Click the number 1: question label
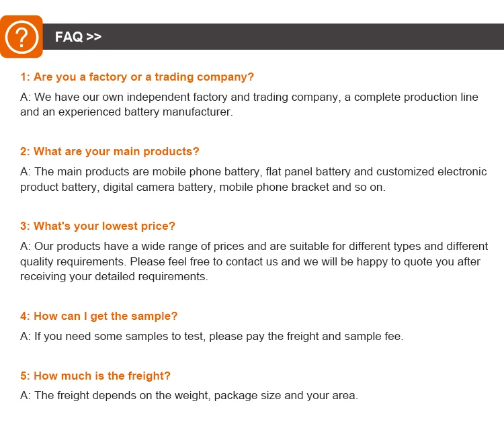Screen dimensions: 504x426 tap(25, 77)
